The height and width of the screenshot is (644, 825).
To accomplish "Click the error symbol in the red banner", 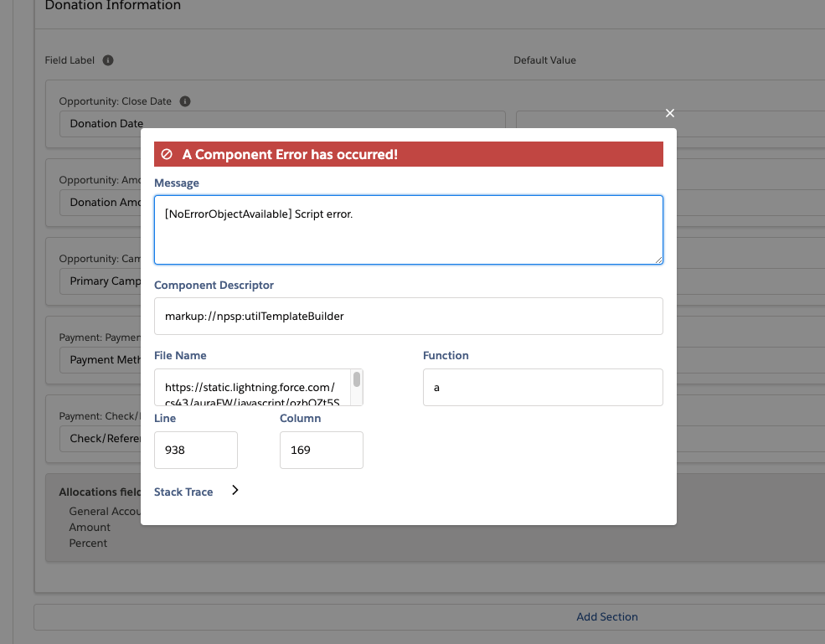I will [x=166, y=154].
